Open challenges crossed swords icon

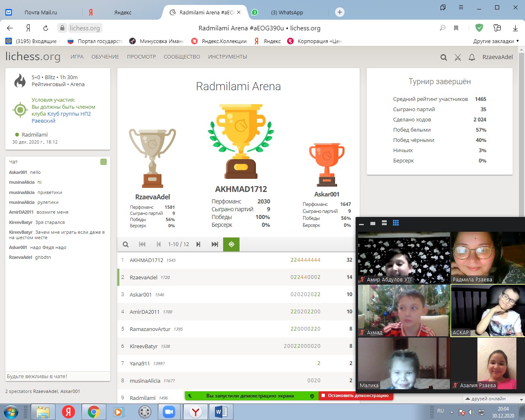tap(458, 57)
